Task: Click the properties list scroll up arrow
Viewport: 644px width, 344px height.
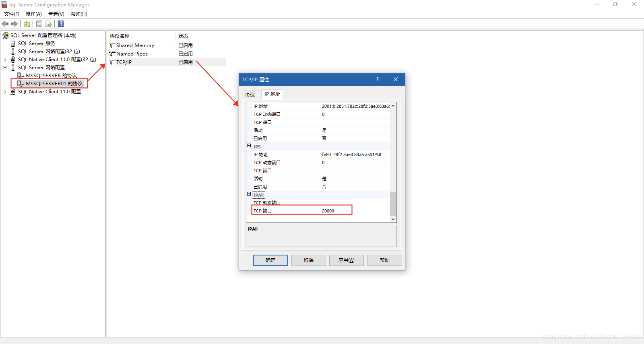Action: [x=393, y=106]
